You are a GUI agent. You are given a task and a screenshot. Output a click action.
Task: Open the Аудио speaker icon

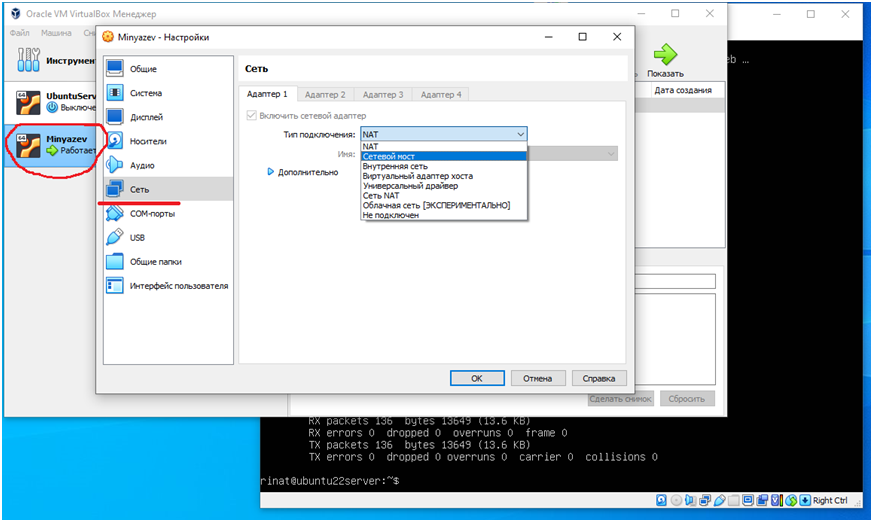(x=115, y=165)
